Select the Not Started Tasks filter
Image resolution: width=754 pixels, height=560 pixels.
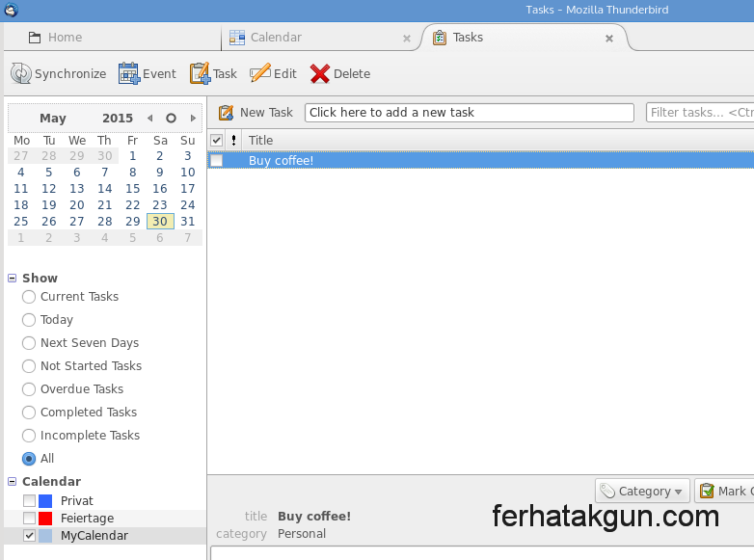click(x=29, y=366)
